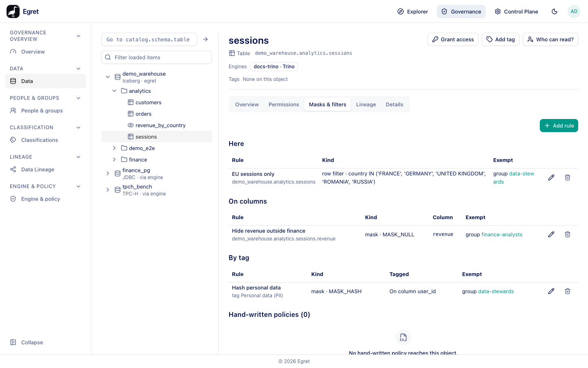Click the Egret logo icon
This screenshot has height=368, width=588.
point(13,11)
